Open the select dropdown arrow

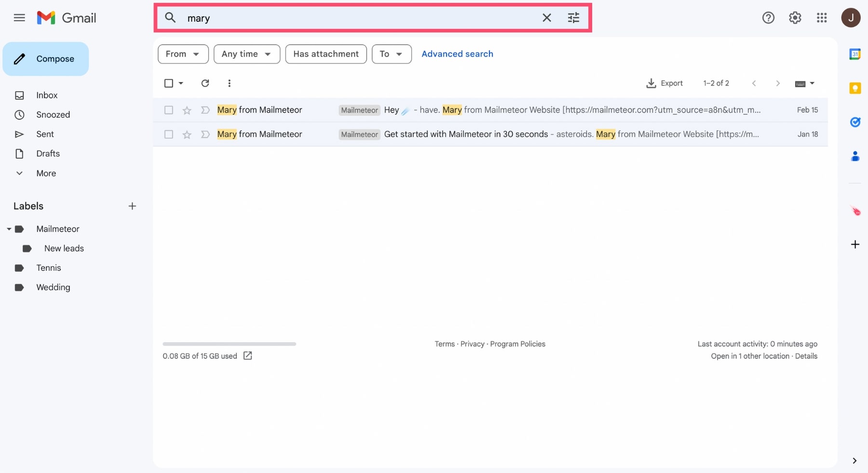[x=181, y=83]
